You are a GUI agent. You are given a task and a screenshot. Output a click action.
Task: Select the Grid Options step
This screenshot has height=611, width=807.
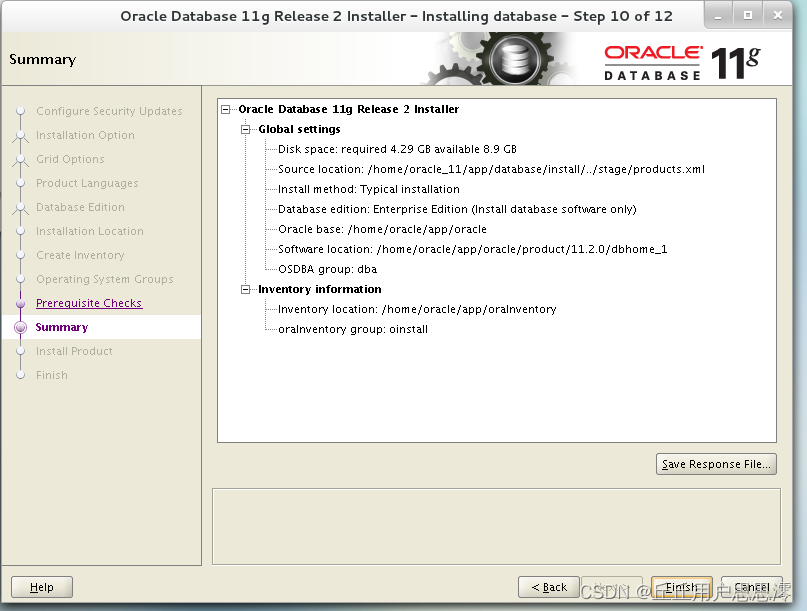(x=70, y=159)
